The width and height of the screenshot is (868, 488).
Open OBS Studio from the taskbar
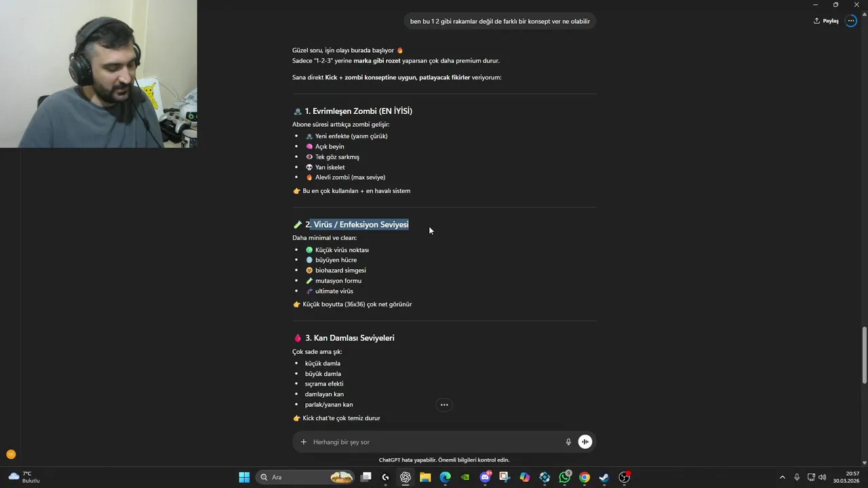pyautogui.click(x=625, y=477)
